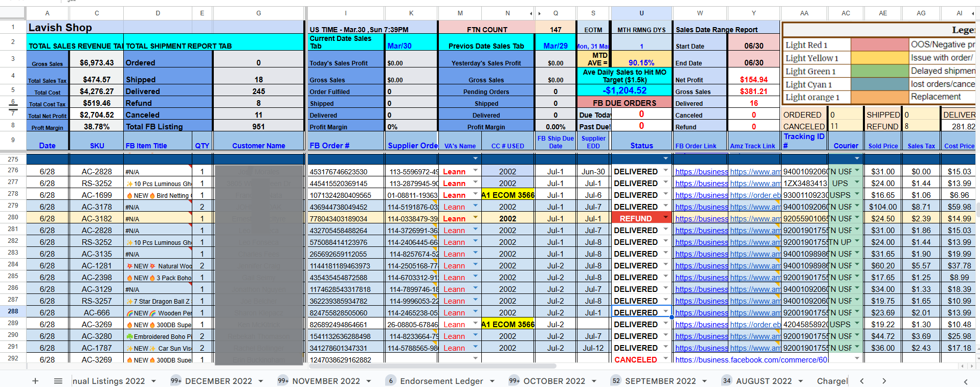Open Endorsement Ledger tab menu arrow
This screenshot has height=387, width=980.
click(x=492, y=381)
